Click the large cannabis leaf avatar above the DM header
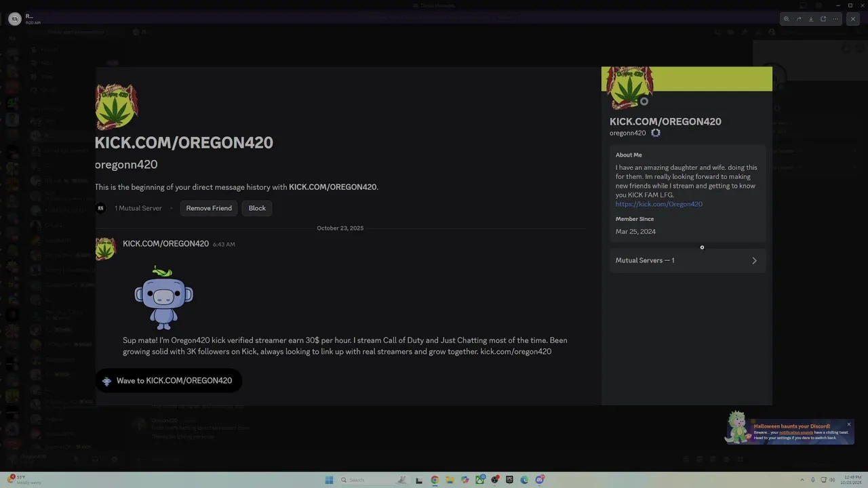Screen dimensions: 868x488 click(x=116, y=106)
